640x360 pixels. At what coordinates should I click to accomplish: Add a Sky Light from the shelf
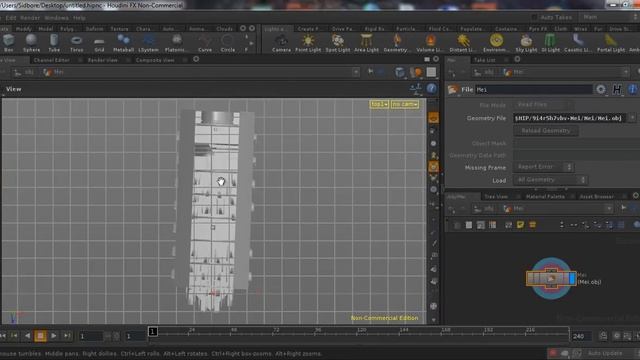pyautogui.click(x=526, y=43)
